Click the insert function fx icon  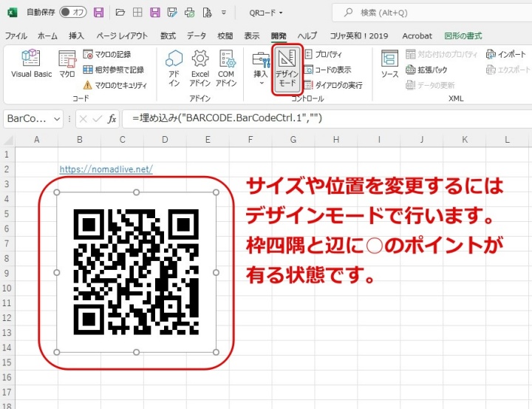112,119
